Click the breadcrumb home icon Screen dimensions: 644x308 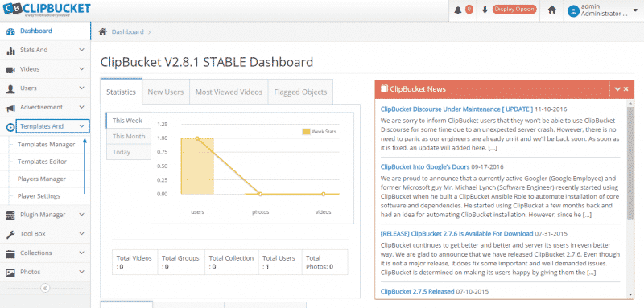(x=103, y=31)
